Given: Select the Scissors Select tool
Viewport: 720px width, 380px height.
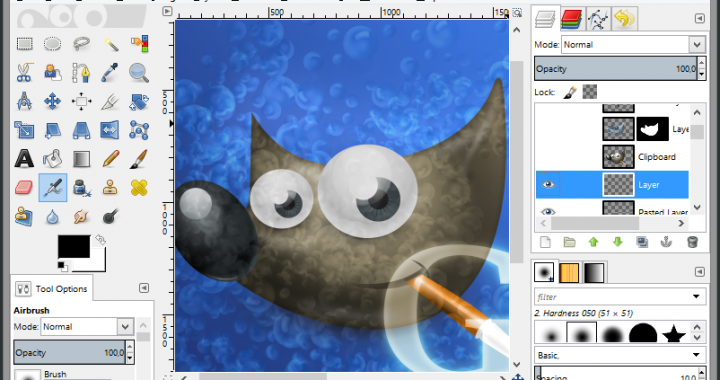Looking at the screenshot, I should point(24,73).
